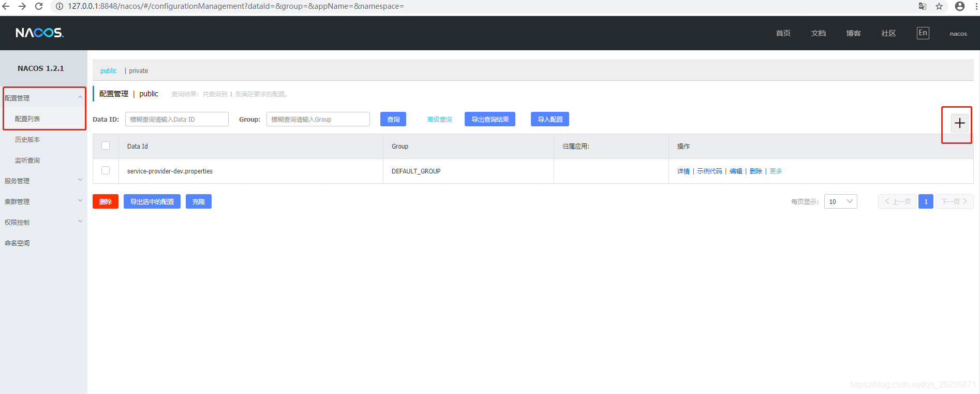Click the bookmark star icon
Screen dimensions: 980x394
(939, 6)
